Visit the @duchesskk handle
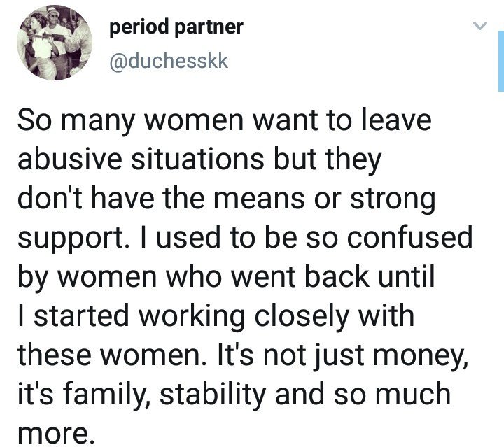Screen dimensions: 504x447 (x=169, y=61)
